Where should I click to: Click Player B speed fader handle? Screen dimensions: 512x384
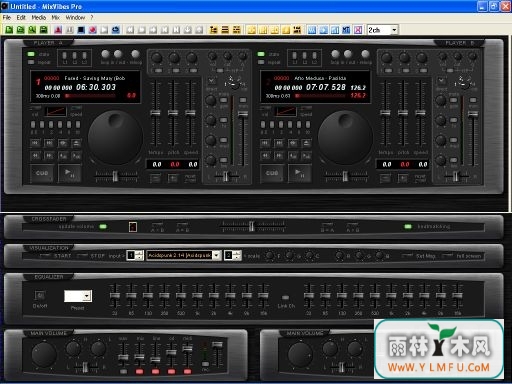[420, 113]
